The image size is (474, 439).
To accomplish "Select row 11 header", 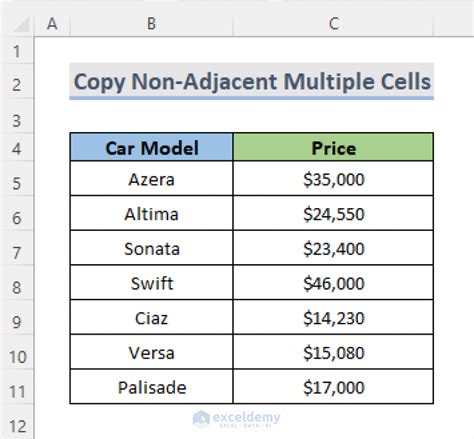I will pos(17,387).
